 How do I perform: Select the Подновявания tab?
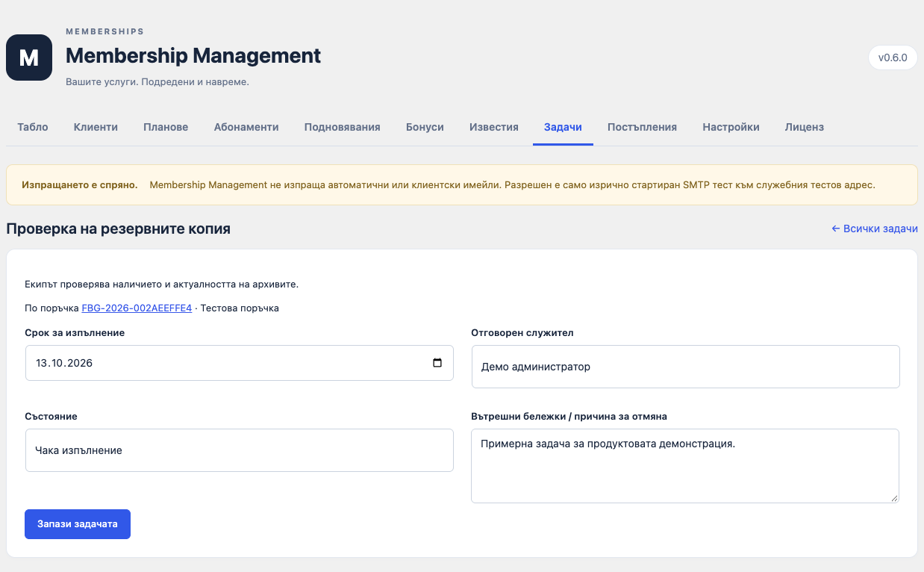(343, 127)
